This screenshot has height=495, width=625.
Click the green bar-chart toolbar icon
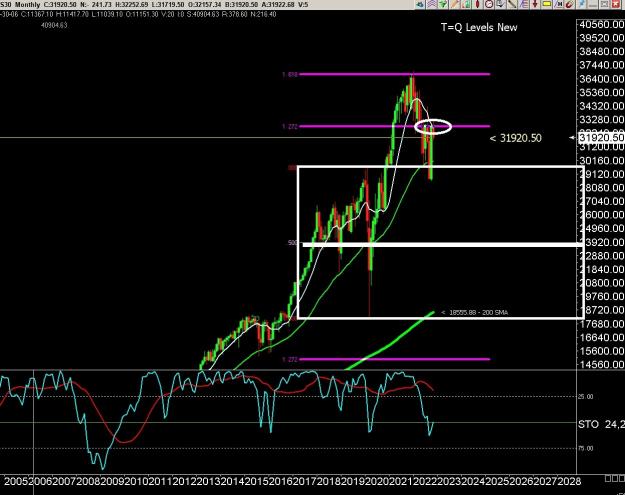(466, 4)
